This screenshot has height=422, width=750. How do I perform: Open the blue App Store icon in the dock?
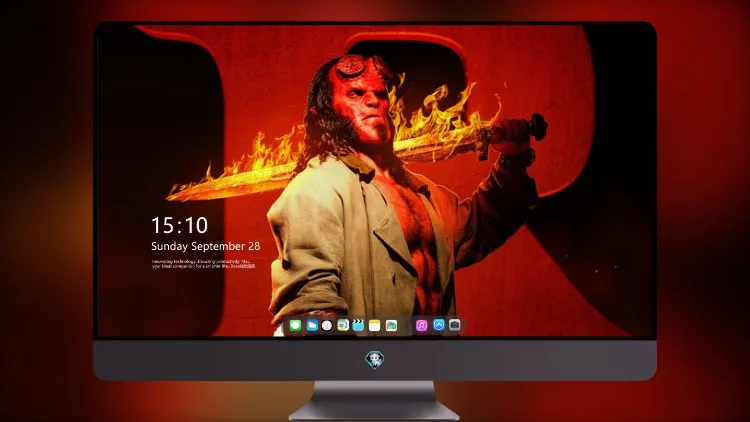pos(439,325)
